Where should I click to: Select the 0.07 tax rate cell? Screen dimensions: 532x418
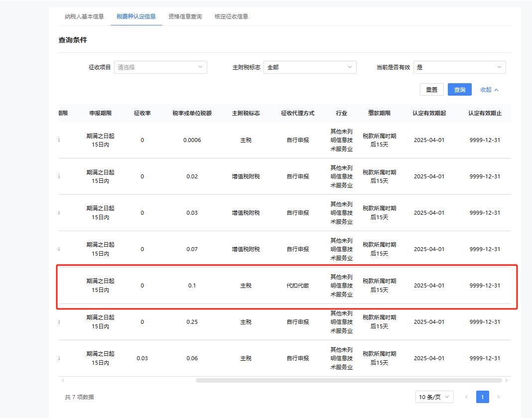(192, 249)
